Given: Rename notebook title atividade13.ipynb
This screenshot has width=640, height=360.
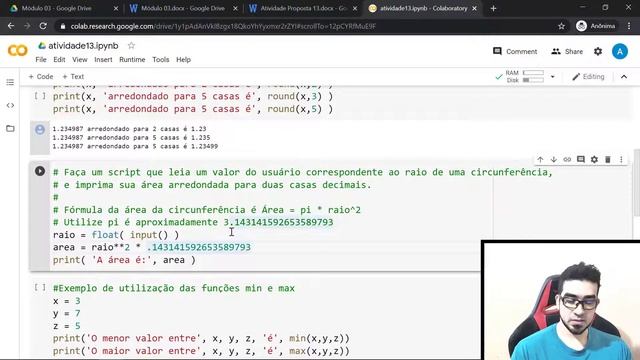Looking at the screenshot, I should (x=83, y=46).
